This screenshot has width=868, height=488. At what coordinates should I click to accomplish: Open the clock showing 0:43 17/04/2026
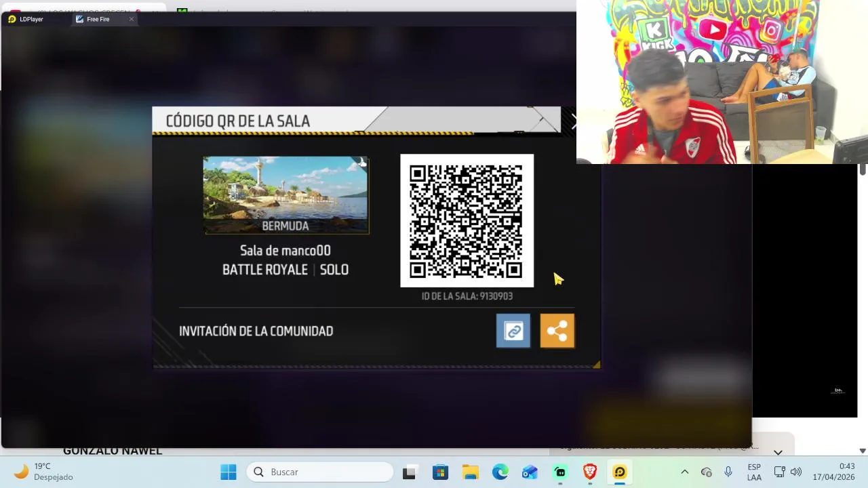click(833, 472)
